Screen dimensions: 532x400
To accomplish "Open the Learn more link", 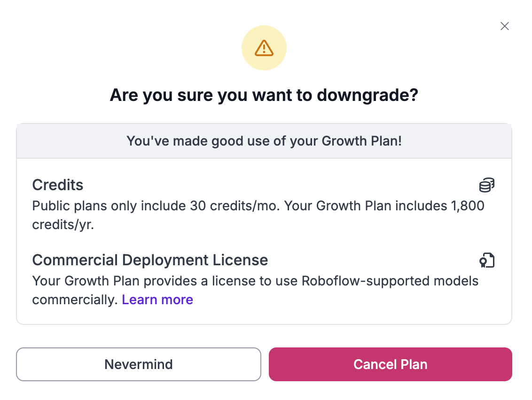I will pos(157,300).
